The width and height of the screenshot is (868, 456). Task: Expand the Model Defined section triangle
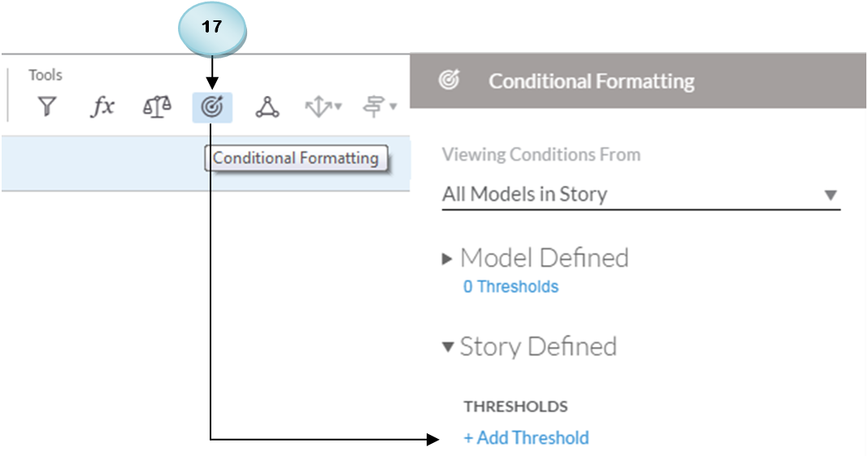pyautogui.click(x=447, y=258)
